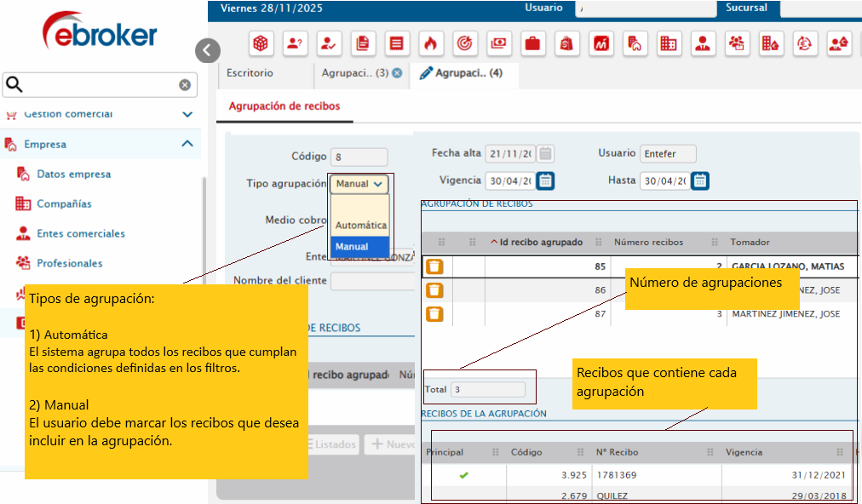This screenshot has height=504, width=862.
Task: Open the Hasta date calendar picker
Action: pos(700,180)
